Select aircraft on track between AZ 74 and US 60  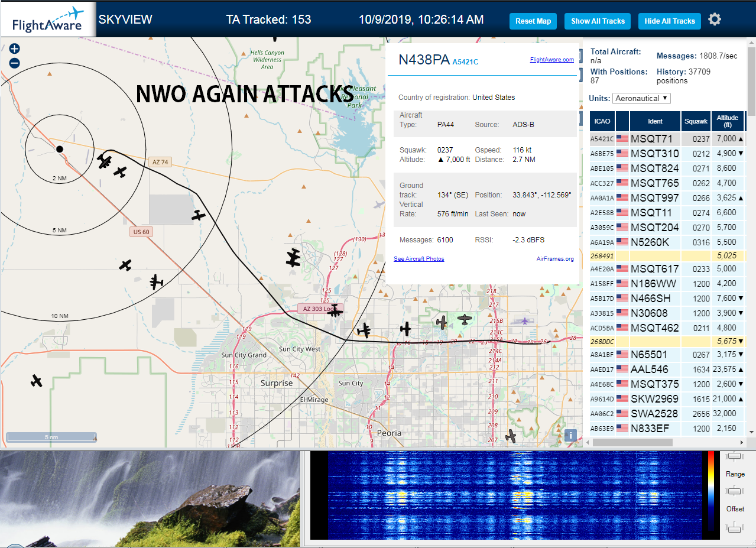199,216
